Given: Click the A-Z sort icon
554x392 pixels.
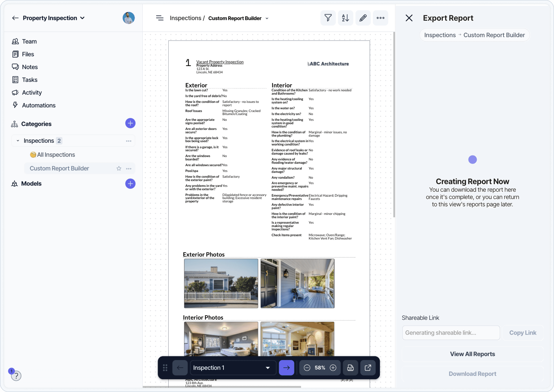Looking at the screenshot, I should [x=345, y=18].
